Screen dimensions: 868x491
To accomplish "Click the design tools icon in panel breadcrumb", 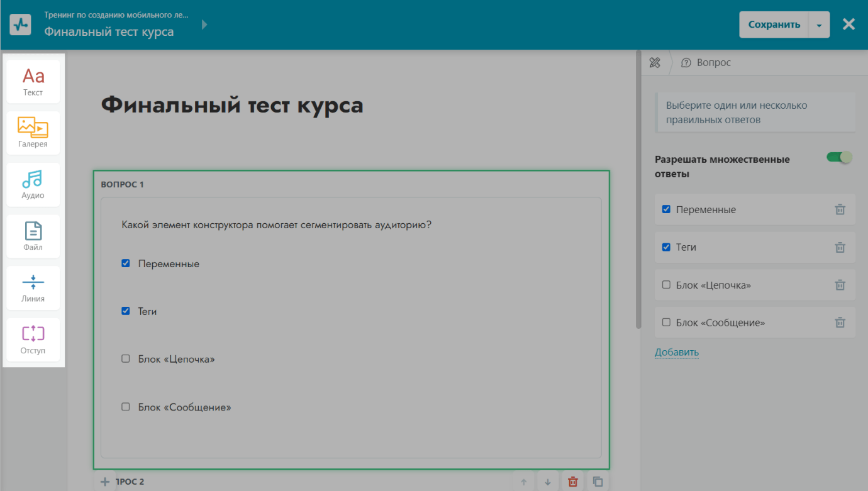I will pyautogui.click(x=655, y=63).
